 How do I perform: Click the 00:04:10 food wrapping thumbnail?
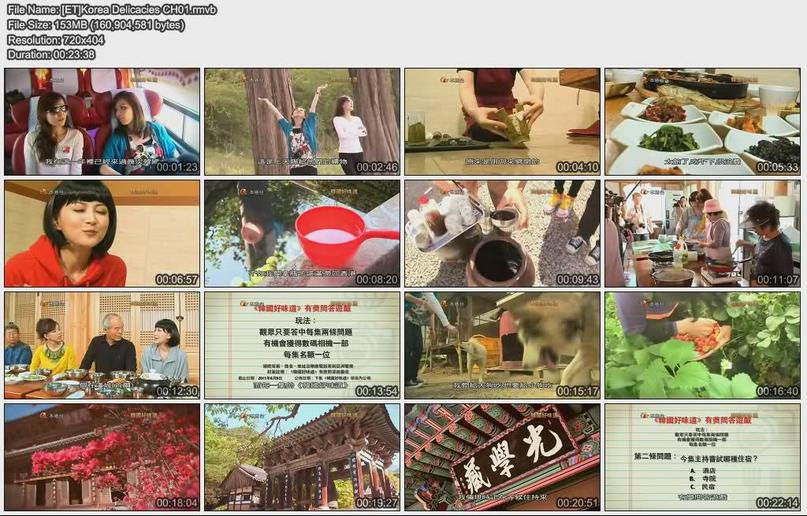click(x=502, y=122)
